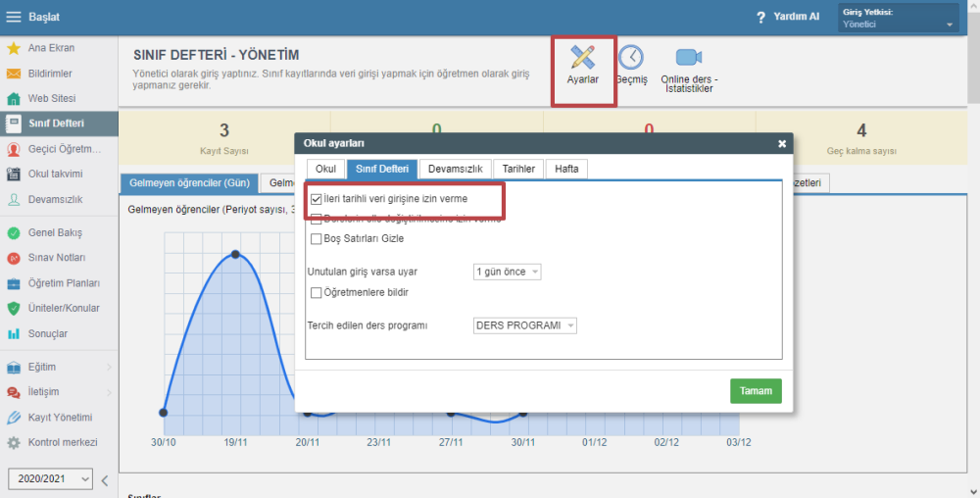Select the Sınıf Defteri dialog tab
This screenshot has height=498, width=980.
click(x=382, y=169)
